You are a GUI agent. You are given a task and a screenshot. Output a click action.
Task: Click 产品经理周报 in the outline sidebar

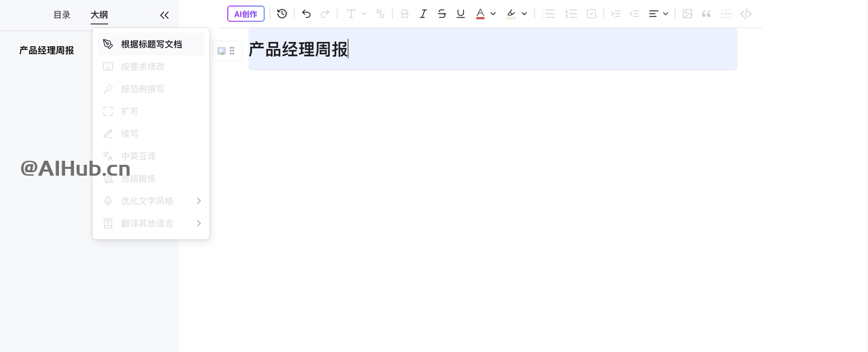(x=47, y=50)
